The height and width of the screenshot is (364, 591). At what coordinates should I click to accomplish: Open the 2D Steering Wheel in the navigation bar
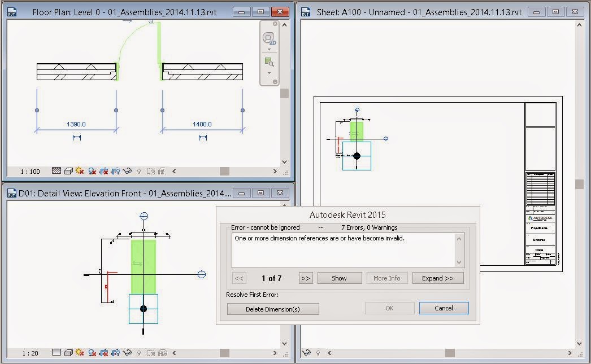269,39
